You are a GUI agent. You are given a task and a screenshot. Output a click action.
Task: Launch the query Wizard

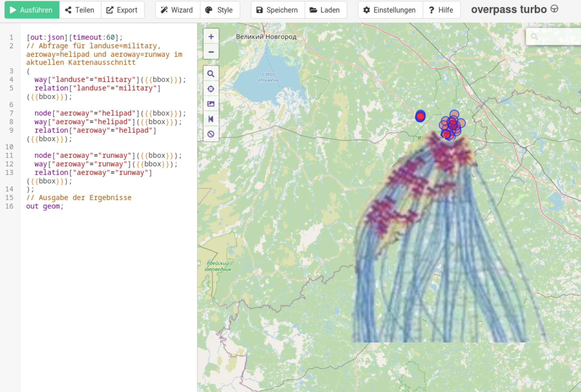click(177, 10)
